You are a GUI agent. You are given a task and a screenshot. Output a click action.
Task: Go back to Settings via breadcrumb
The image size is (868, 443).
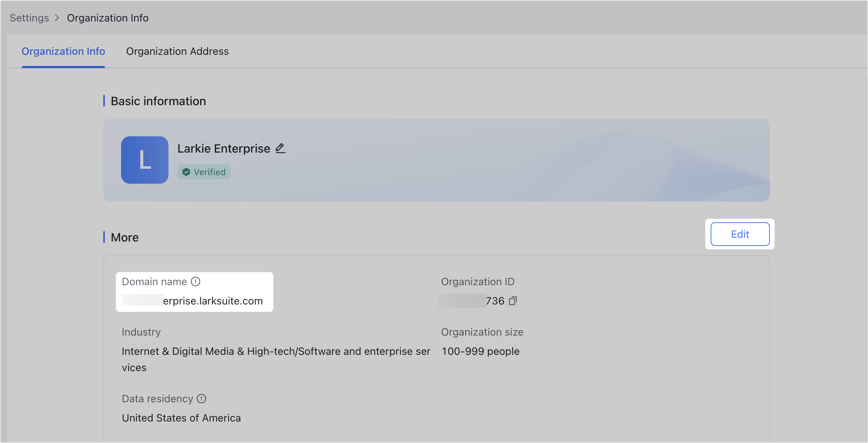point(29,18)
